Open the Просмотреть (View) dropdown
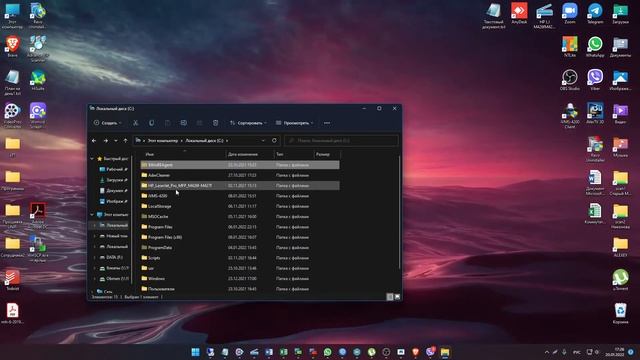Viewport: 640px width, 360px height. [x=295, y=123]
